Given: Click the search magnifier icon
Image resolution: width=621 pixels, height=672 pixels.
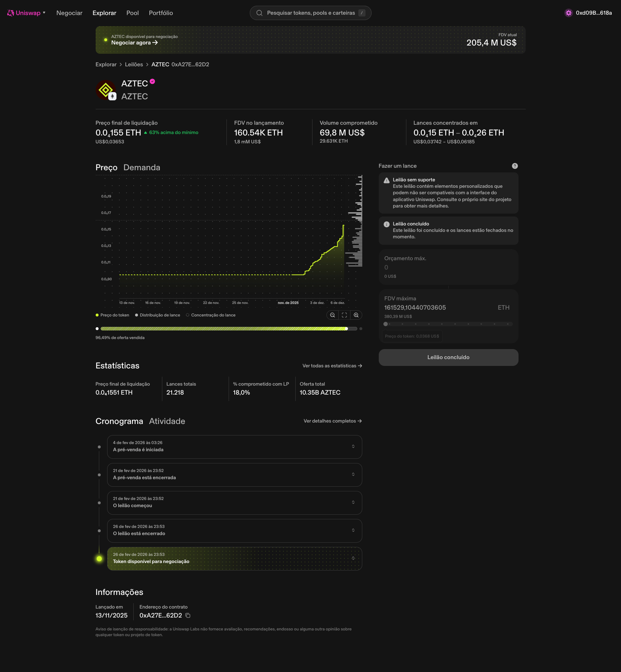Looking at the screenshot, I should (x=259, y=13).
